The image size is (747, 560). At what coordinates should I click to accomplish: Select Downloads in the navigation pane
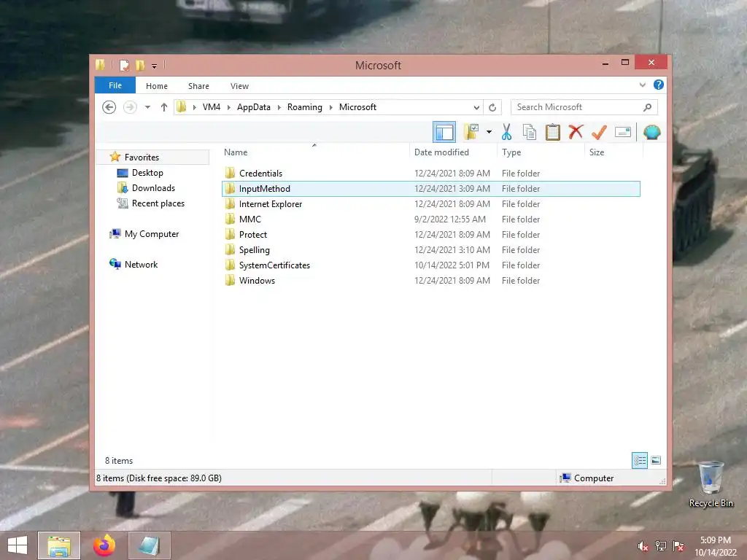pyautogui.click(x=153, y=187)
